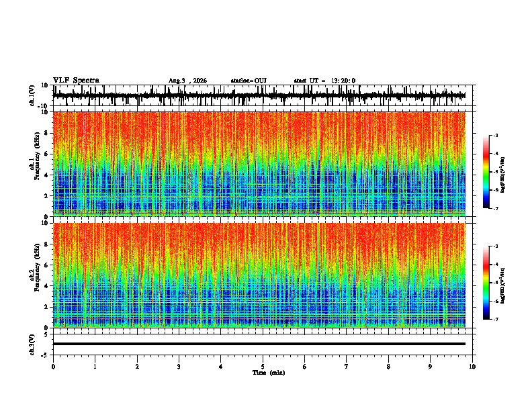Click the '6' kHz tick of ch.2 spectrogram
532x411 pixels.
coord(46,265)
